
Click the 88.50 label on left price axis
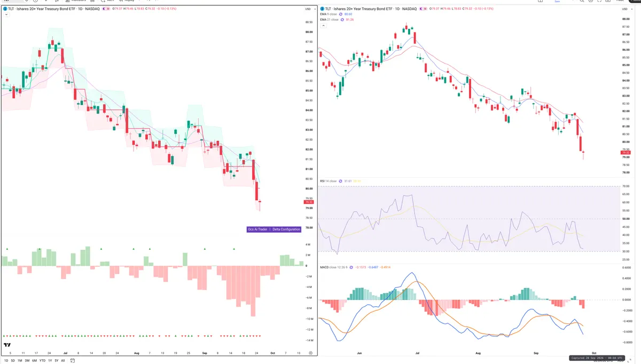(x=309, y=22)
